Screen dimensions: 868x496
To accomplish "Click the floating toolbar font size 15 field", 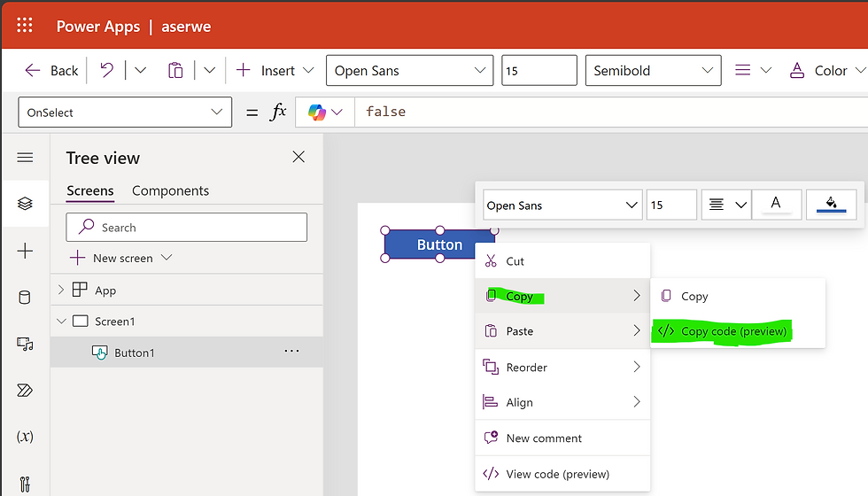I will [x=671, y=205].
